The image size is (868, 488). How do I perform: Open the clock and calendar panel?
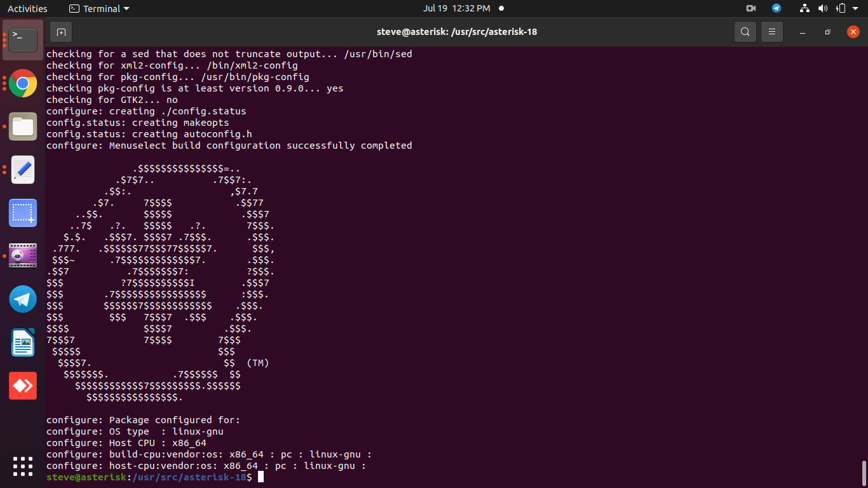457,8
